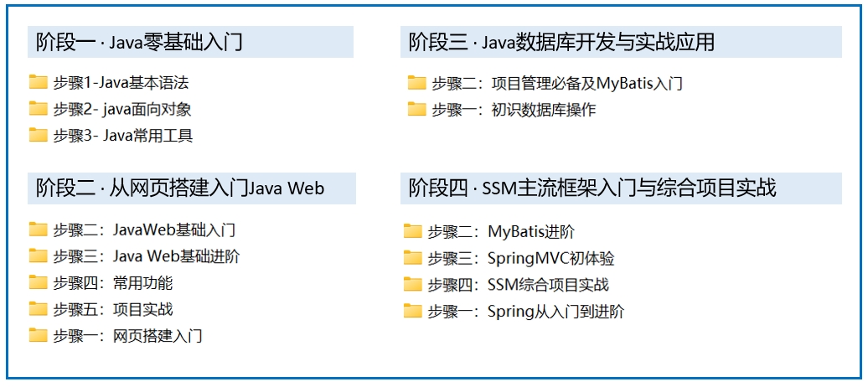The image size is (868, 387).
Task: Click the folder icon for 步骤二：JavaWeb基础入门
Action: [38, 230]
